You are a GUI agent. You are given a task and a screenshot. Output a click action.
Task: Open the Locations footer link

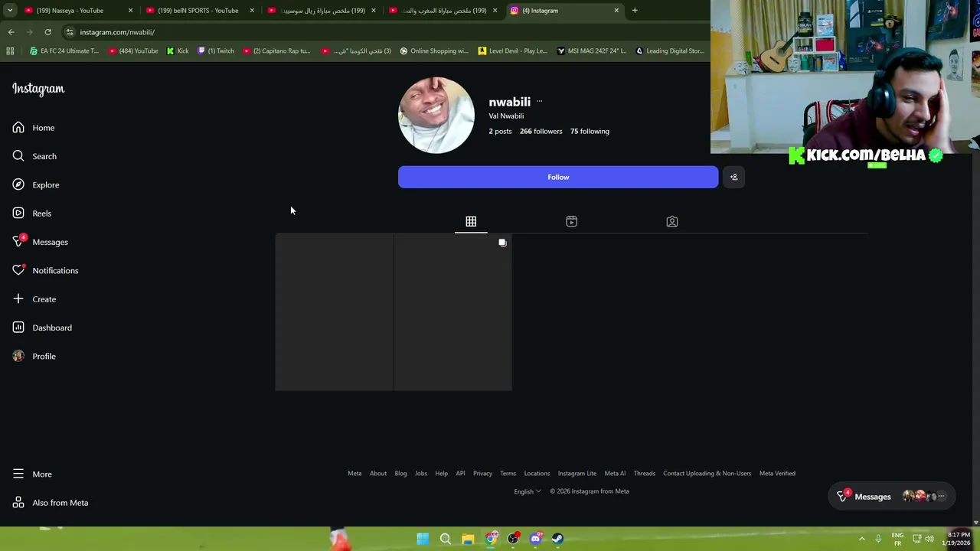(537, 473)
